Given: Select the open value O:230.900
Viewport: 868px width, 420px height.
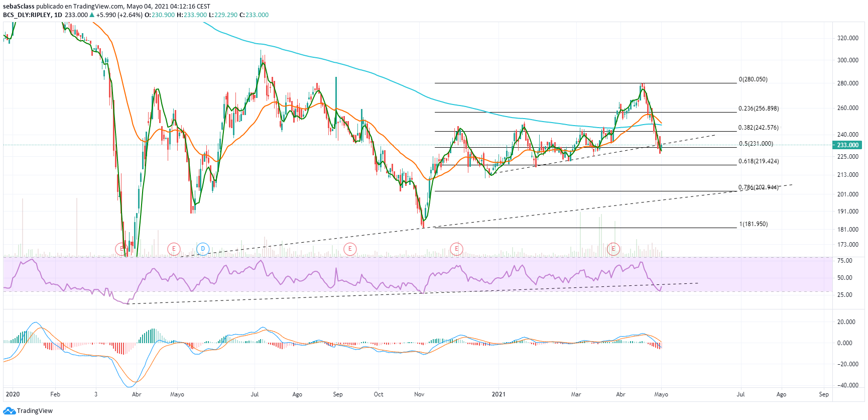Looking at the screenshot, I should tap(160, 15).
